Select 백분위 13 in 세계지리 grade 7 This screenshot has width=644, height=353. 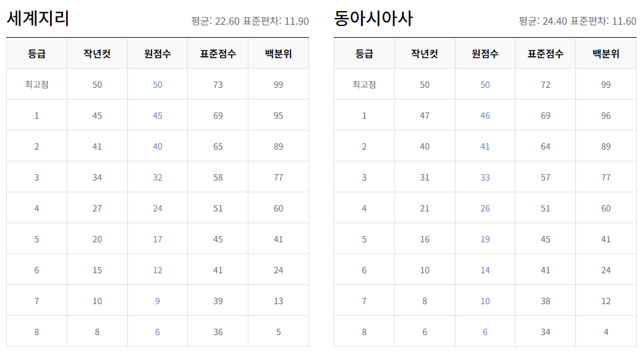click(279, 301)
